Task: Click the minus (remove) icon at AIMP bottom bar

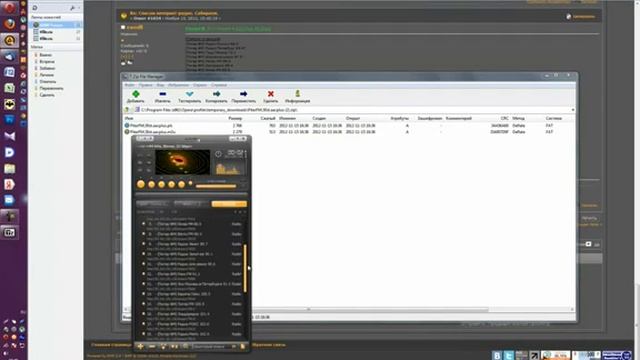Action: pyautogui.click(x=152, y=347)
